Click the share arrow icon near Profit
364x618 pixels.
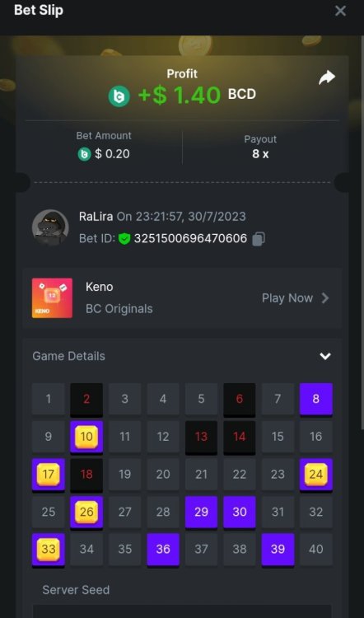coord(327,77)
